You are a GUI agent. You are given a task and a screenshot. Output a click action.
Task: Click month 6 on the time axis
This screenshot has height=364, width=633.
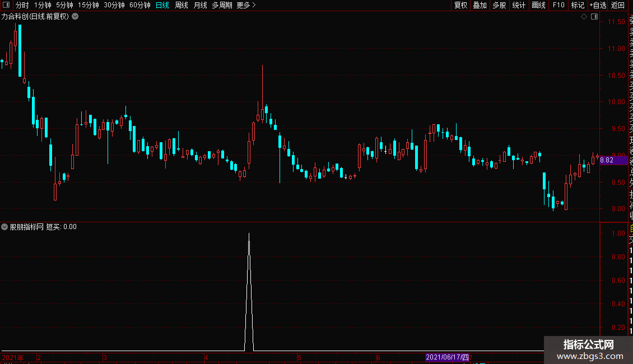point(378,357)
